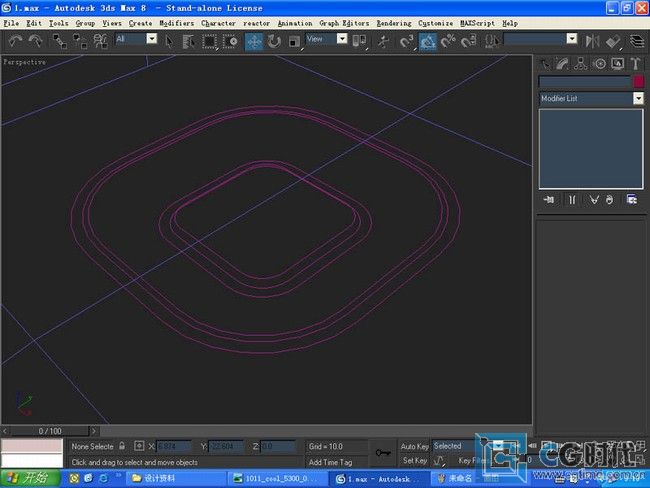This screenshot has height=488, width=650.
Task: Open the Edit menu
Action: tap(34, 23)
